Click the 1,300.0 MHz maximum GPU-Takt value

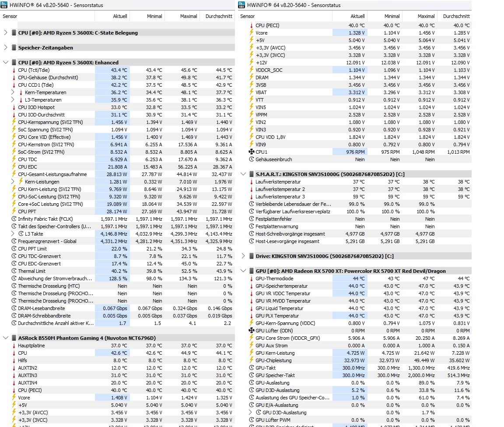click(421, 368)
